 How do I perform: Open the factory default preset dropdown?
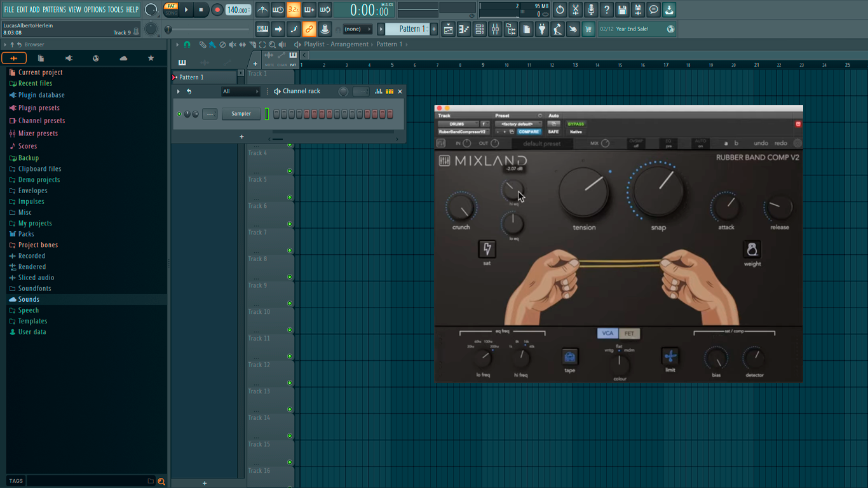pyautogui.click(x=519, y=124)
